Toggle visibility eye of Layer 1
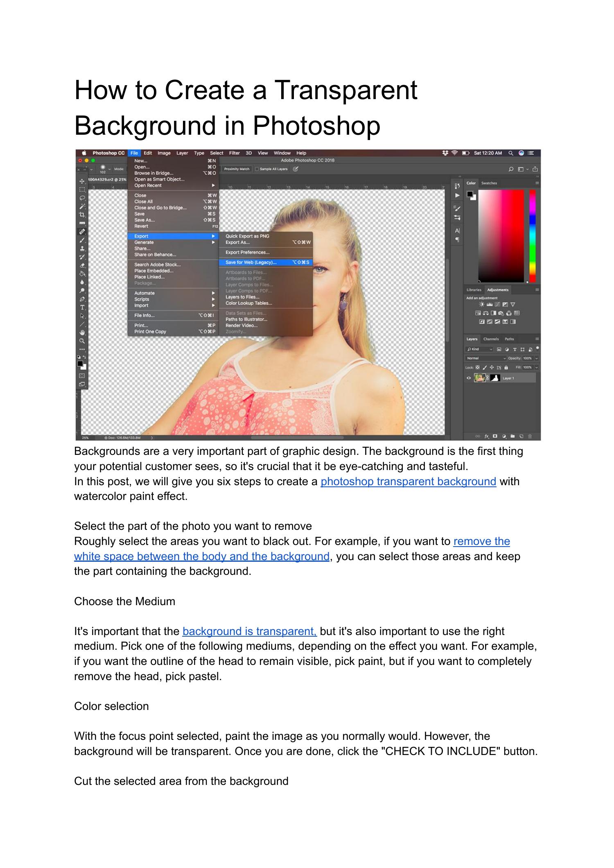The image size is (614, 868). (469, 378)
